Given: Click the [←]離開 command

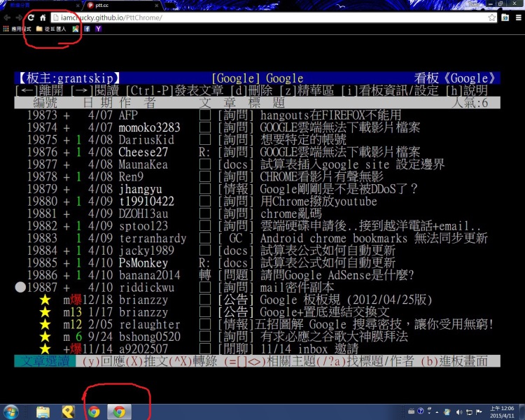Looking at the screenshot, I should point(39,90).
